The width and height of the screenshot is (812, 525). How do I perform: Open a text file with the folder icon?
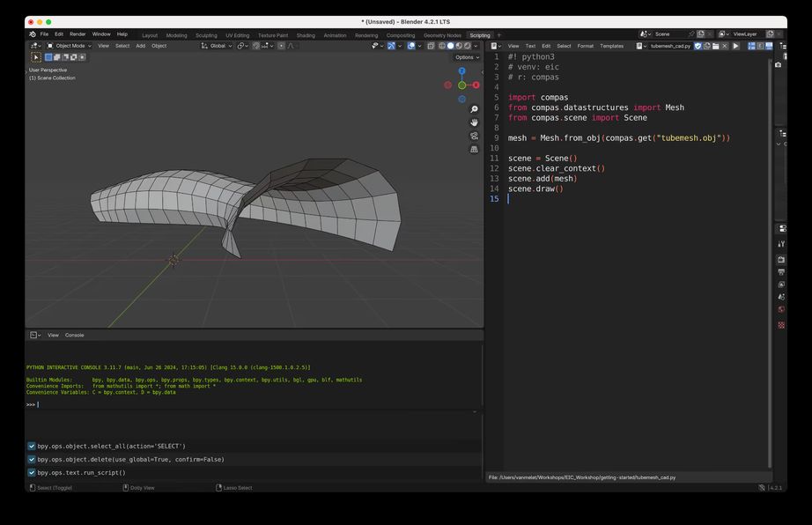(716, 46)
